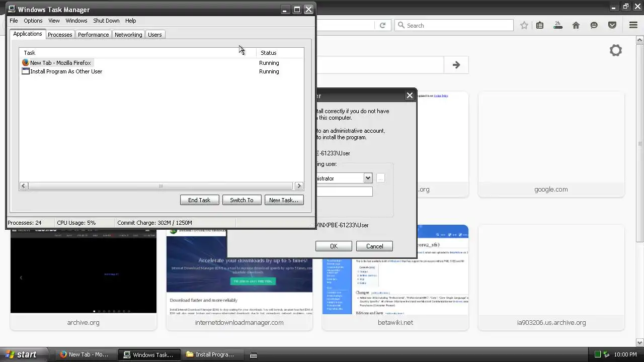Show bookmarks list icon in Firefox

(x=540, y=25)
